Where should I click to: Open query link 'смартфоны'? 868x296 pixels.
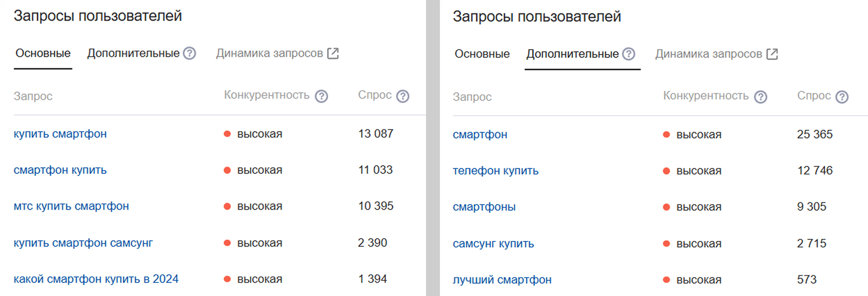click(484, 207)
